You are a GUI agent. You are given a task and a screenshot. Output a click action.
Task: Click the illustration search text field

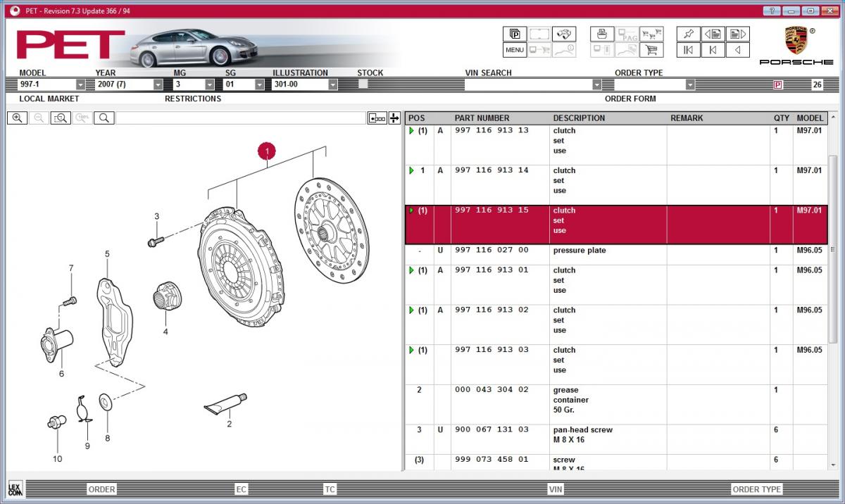tap(241, 118)
